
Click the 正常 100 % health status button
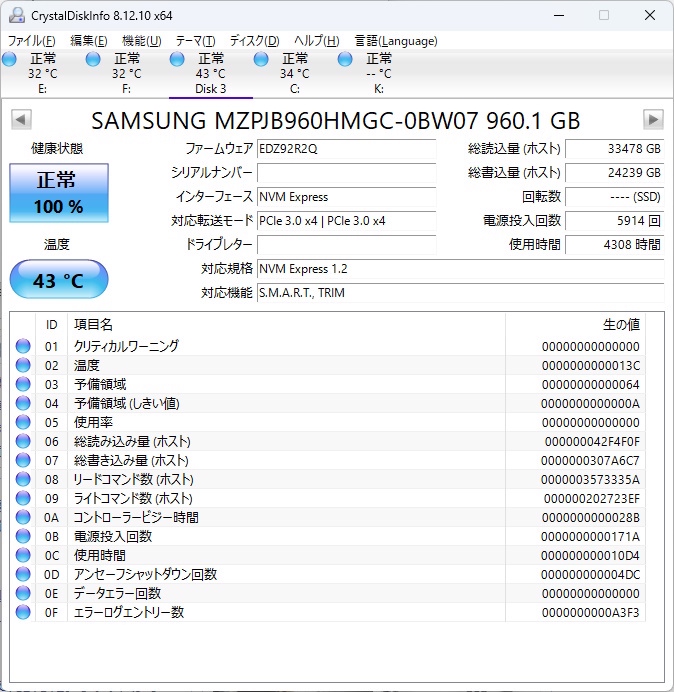point(59,193)
